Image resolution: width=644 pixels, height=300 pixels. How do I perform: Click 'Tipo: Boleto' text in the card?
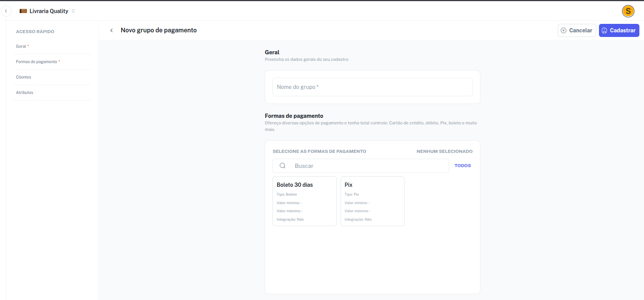click(286, 194)
